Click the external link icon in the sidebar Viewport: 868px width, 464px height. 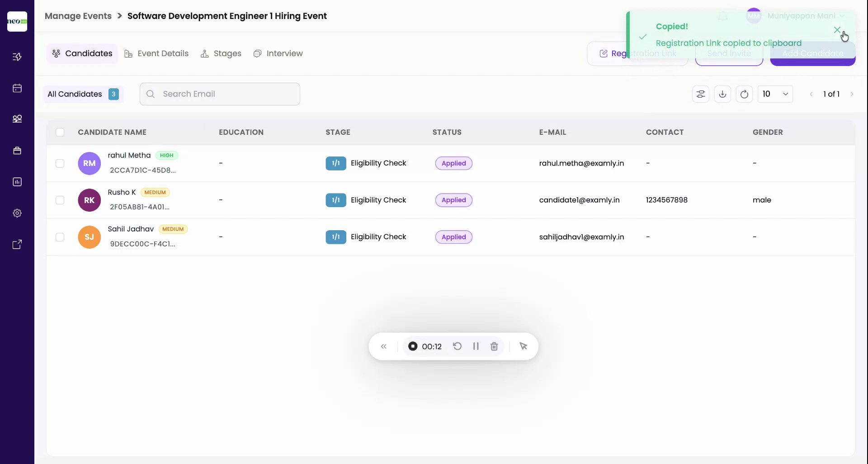pos(17,244)
